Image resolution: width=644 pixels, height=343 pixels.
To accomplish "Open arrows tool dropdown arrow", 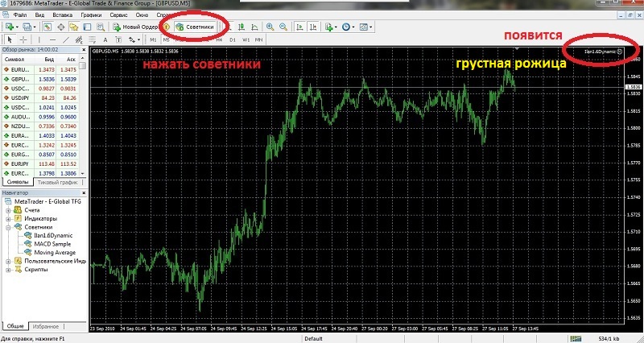I will 138,40.
